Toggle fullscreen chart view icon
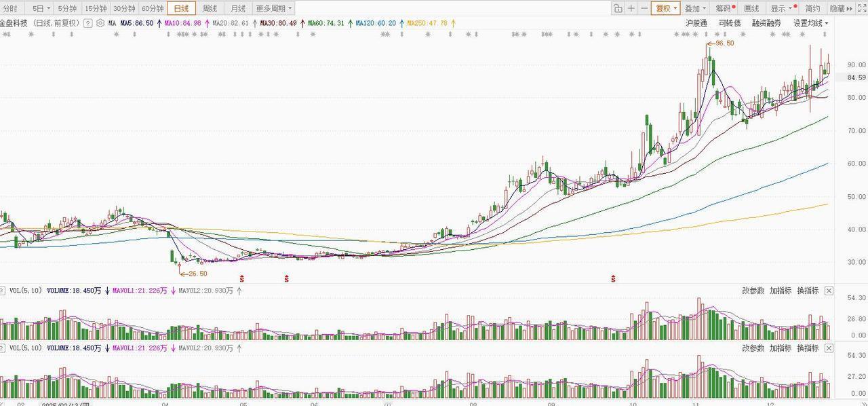Screen dimensions: 868x406 point(862,9)
